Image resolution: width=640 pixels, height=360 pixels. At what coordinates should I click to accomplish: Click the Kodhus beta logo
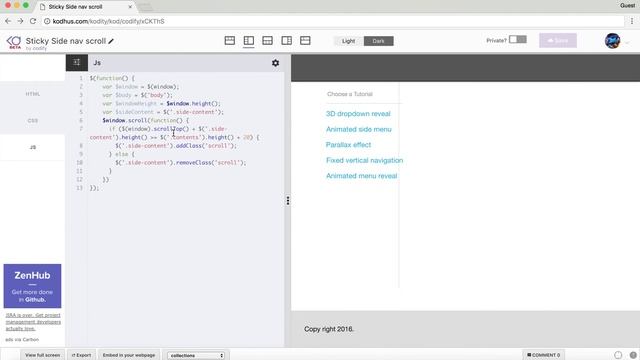click(x=14, y=42)
